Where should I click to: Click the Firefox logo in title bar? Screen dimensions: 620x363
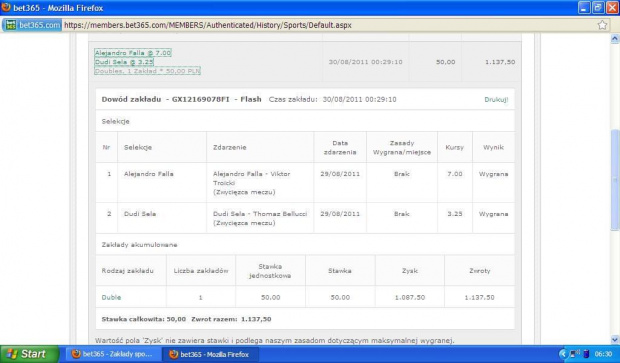pyautogui.click(x=6, y=7)
